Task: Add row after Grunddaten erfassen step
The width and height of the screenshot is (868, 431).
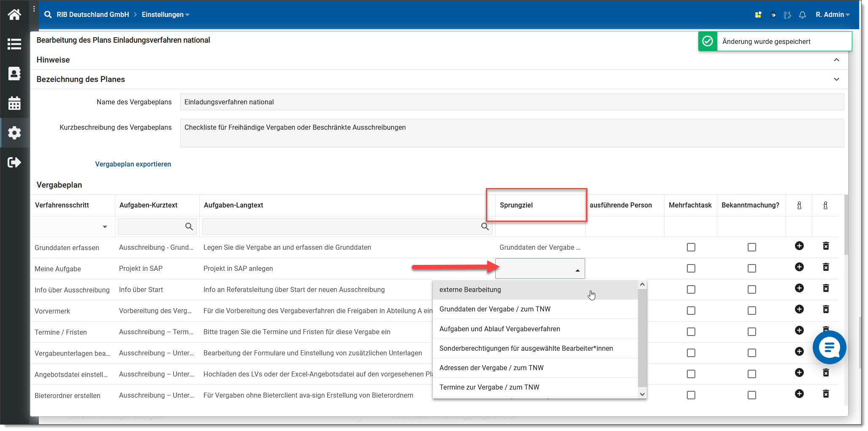Action: 799,246
